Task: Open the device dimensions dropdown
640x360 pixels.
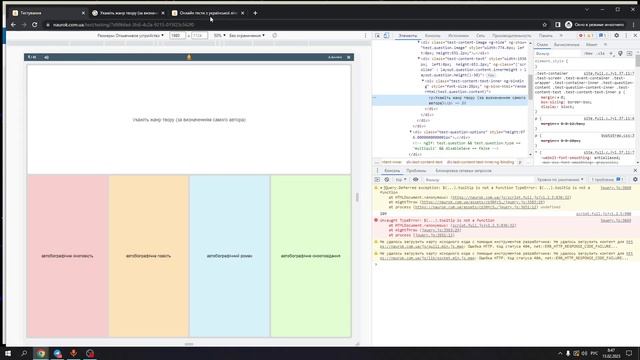Action: (x=130, y=36)
